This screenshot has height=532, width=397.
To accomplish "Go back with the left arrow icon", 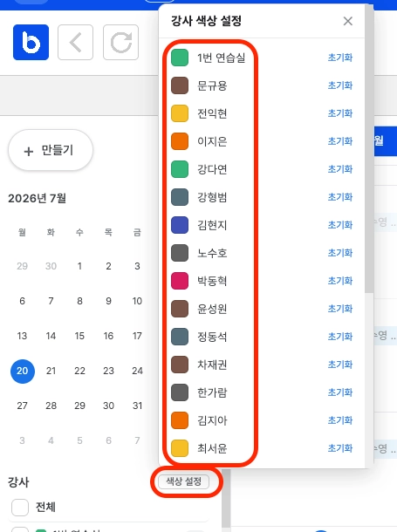I will [x=75, y=43].
